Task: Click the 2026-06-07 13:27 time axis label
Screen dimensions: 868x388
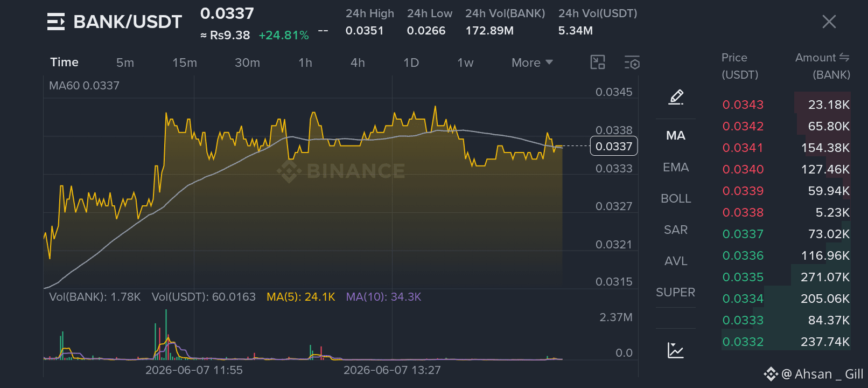Action: (392, 370)
